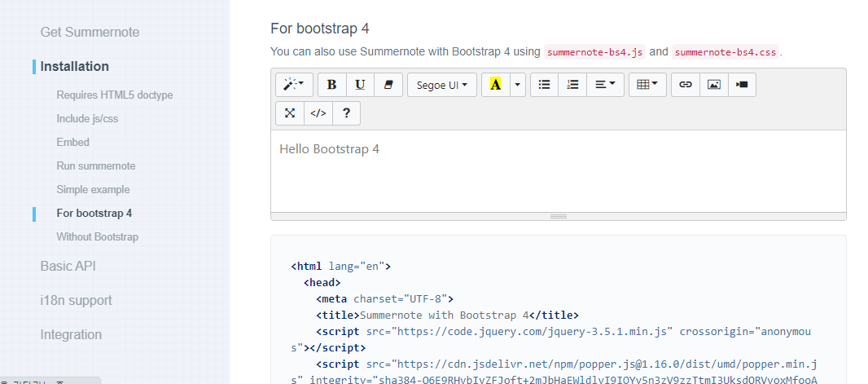This screenshot has height=384, width=868.
Task: Click the eraser remove font style button
Action: pyautogui.click(x=388, y=85)
